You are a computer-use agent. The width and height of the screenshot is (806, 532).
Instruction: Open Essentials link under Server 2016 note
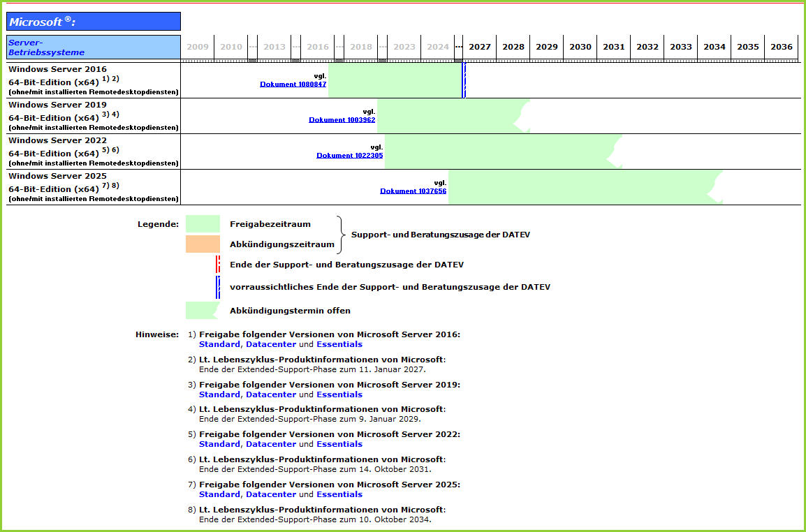click(339, 344)
